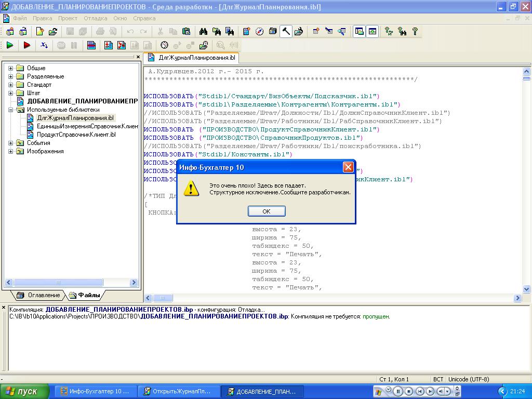Stop media player playback in taskbar

tap(409, 392)
